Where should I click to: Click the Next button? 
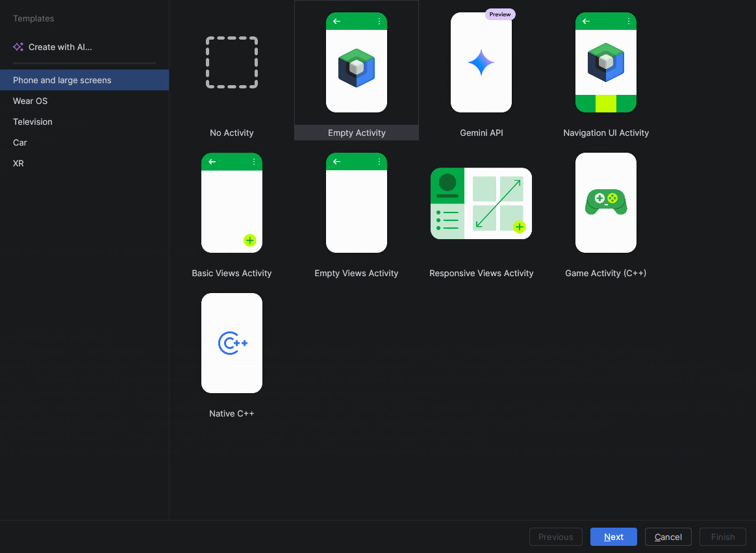point(614,537)
